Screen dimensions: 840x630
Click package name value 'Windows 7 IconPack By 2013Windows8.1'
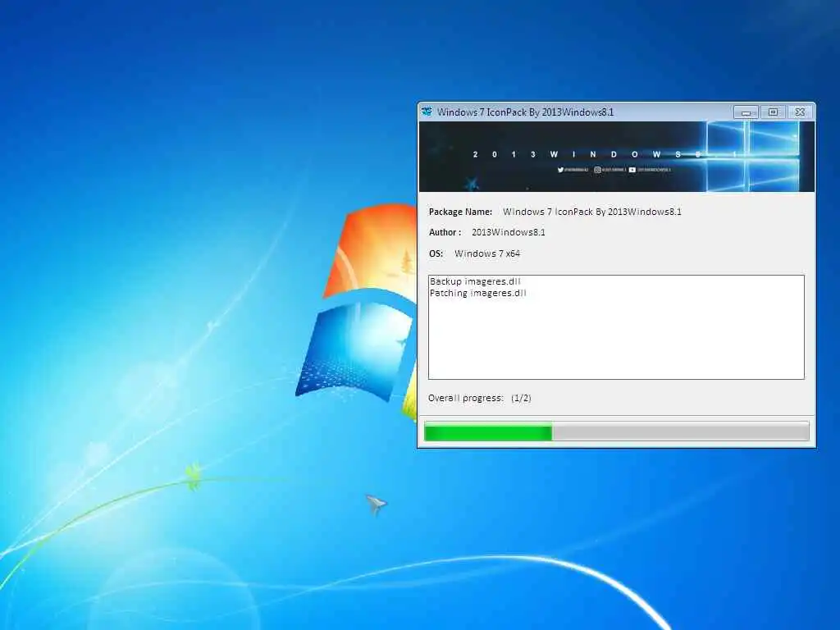pyautogui.click(x=592, y=212)
